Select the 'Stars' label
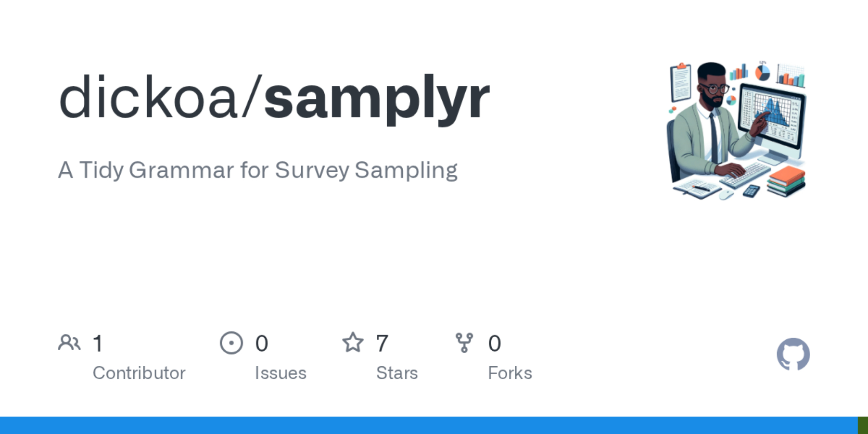 (397, 373)
